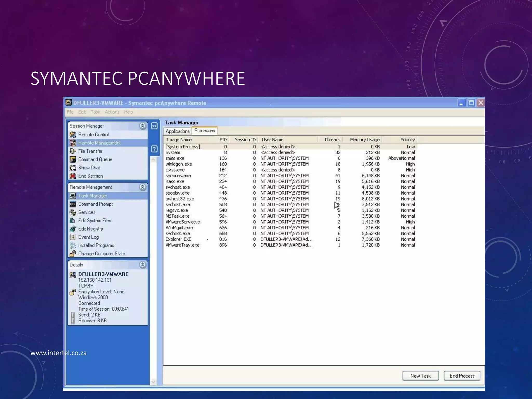
Task: Select the lsass.exe process
Action: (x=290, y=181)
